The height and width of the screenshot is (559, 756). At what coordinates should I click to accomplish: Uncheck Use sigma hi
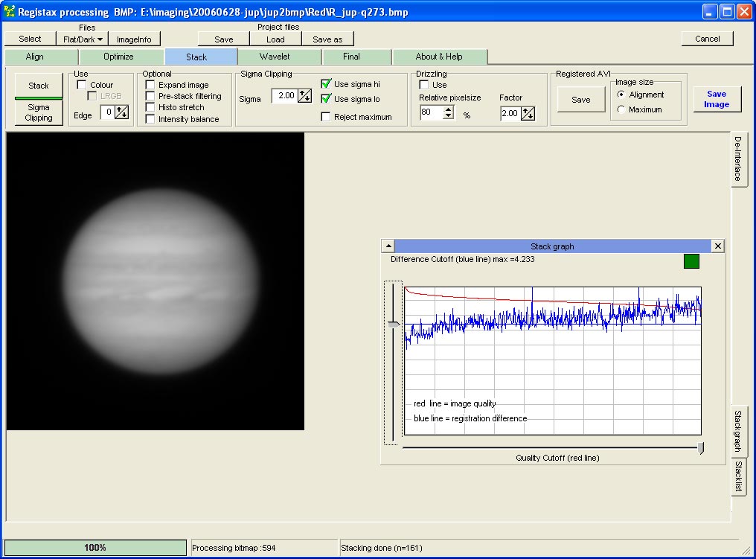[x=327, y=84]
